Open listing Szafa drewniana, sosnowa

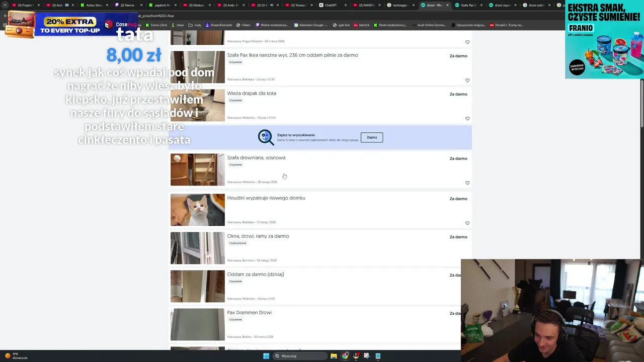(x=256, y=158)
